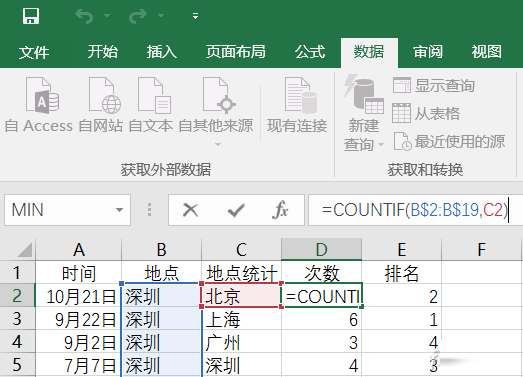
Task: Select row 2 header
Action: (17, 295)
